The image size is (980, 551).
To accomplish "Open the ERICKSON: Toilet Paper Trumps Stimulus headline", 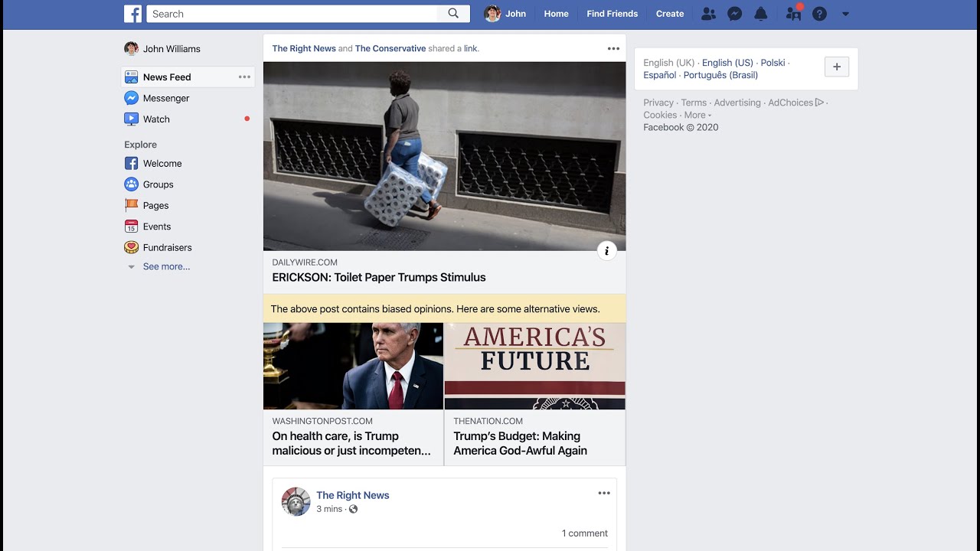I will coord(379,278).
